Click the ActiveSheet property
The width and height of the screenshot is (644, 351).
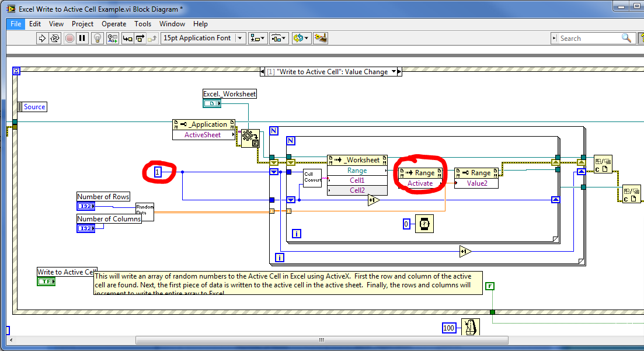point(203,135)
